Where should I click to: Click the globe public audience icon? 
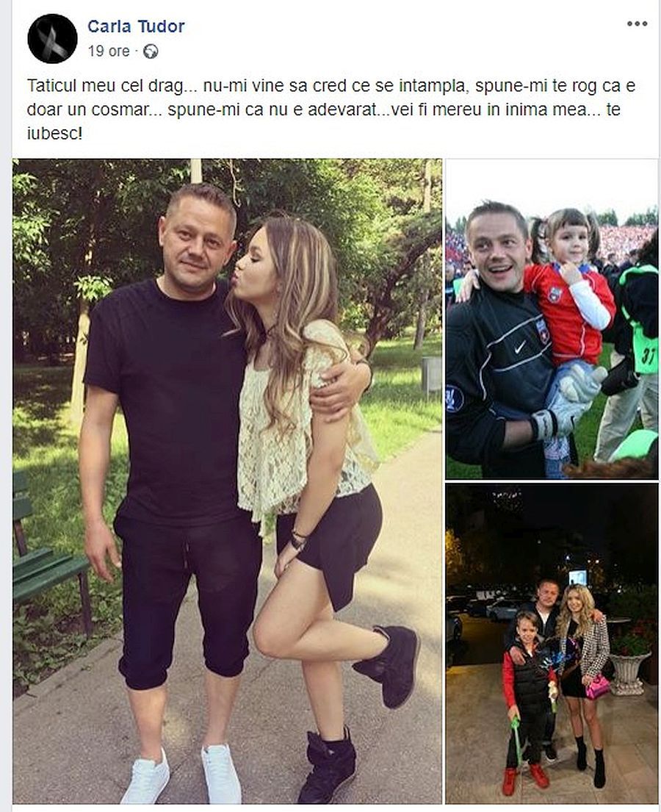click(x=151, y=51)
